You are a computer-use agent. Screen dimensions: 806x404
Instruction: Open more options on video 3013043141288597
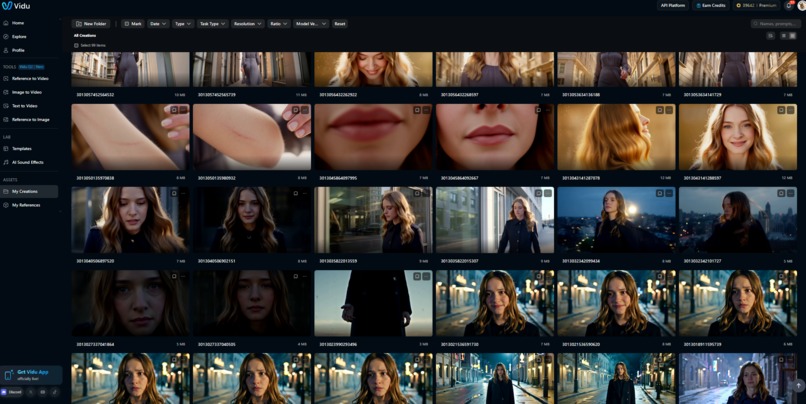pyautogui.click(x=791, y=110)
